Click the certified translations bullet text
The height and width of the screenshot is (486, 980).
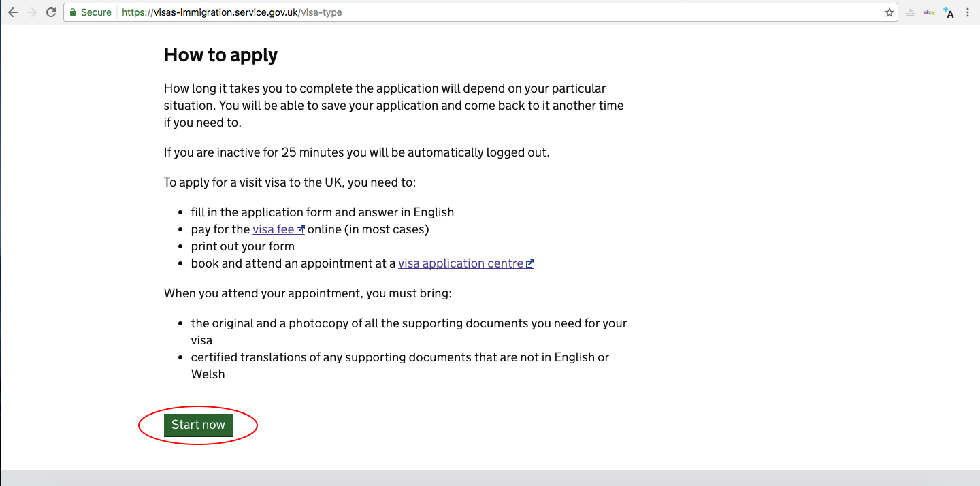coord(399,357)
